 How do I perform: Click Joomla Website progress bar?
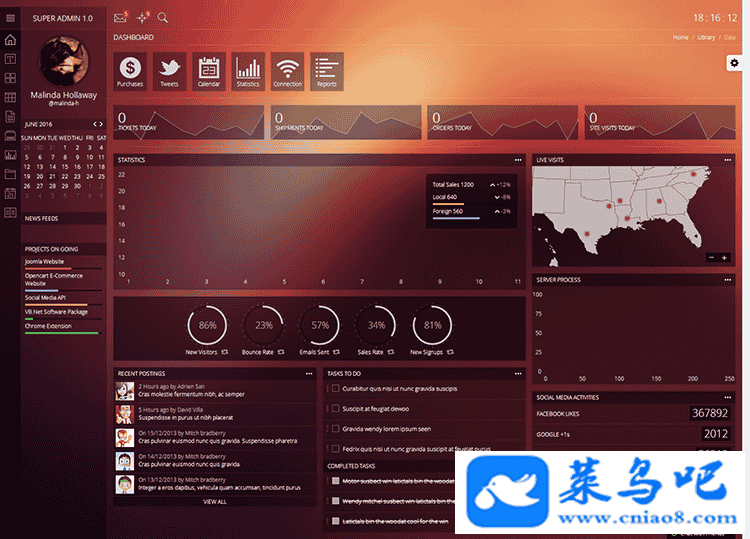63,268
